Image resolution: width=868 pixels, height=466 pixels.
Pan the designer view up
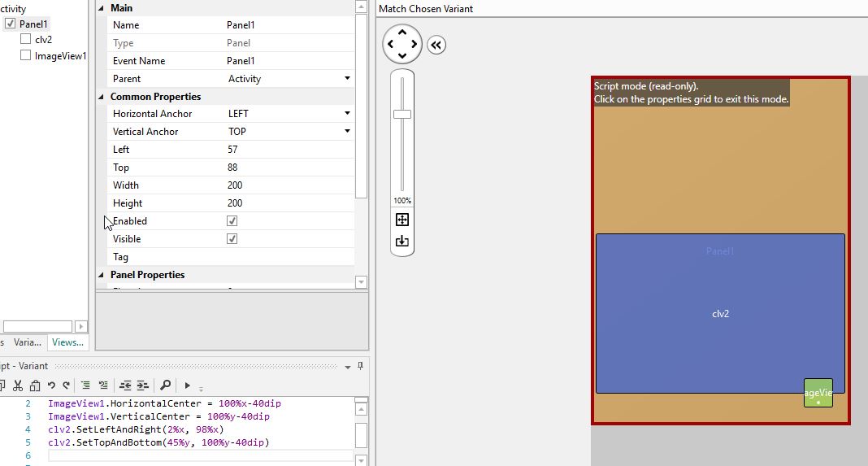402,33
